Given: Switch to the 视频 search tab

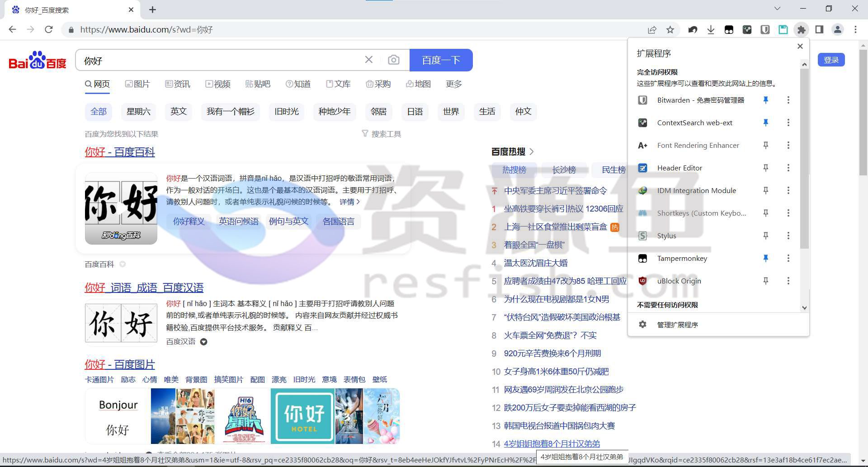Looking at the screenshot, I should point(218,84).
